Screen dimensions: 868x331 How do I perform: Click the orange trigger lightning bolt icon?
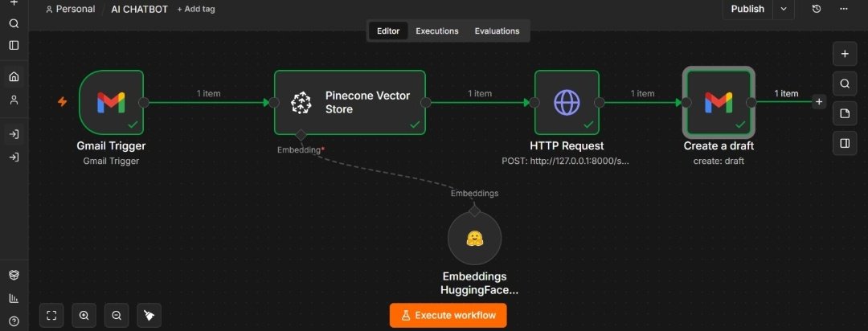click(x=63, y=102)
